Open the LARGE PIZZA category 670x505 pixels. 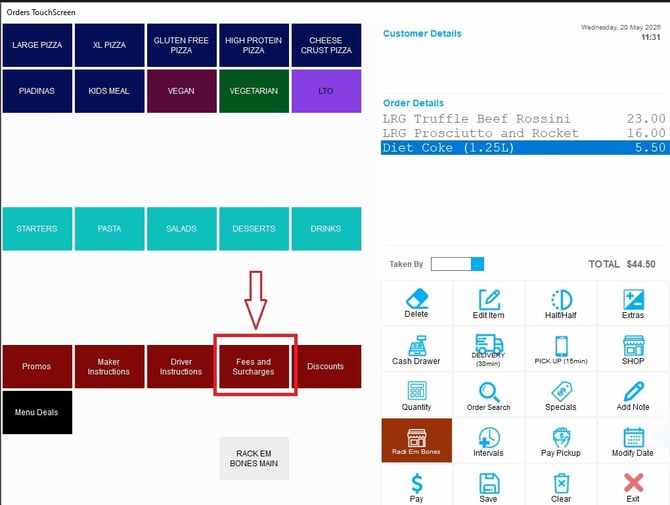click(x=37, y=45)
